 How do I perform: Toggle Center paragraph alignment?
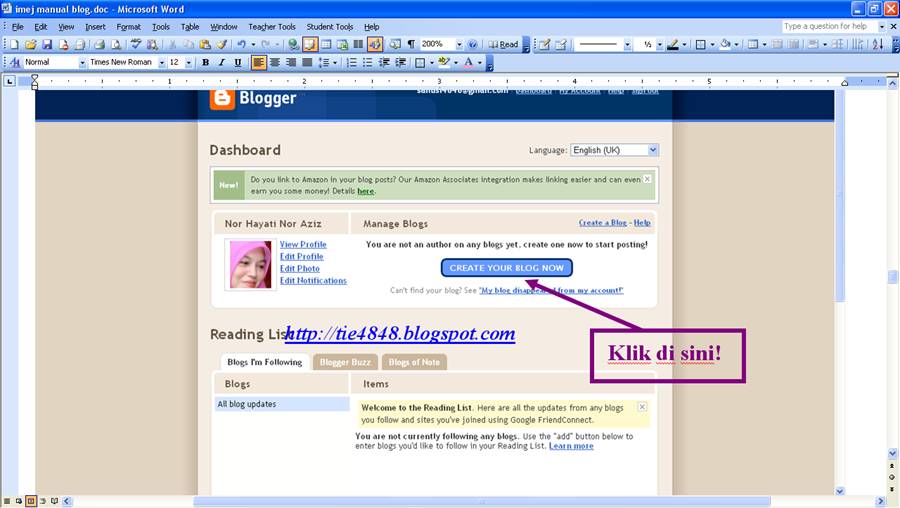pos(274,62)
